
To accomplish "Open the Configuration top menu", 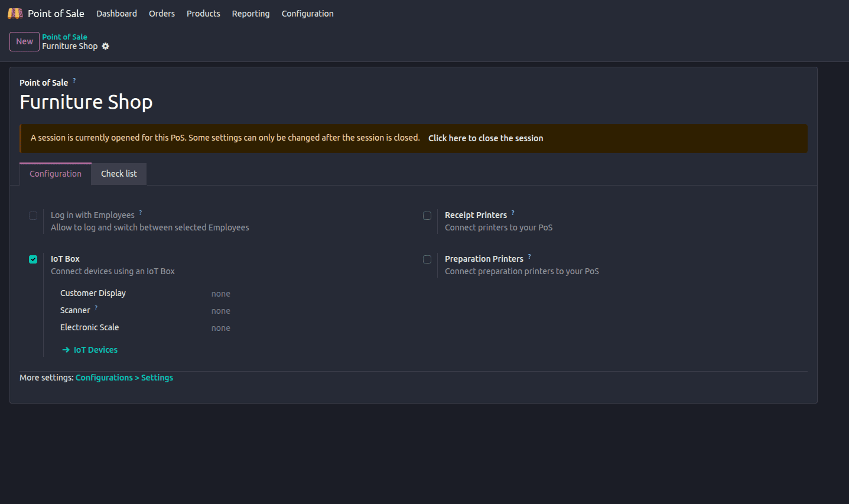I will pos(308,14).
